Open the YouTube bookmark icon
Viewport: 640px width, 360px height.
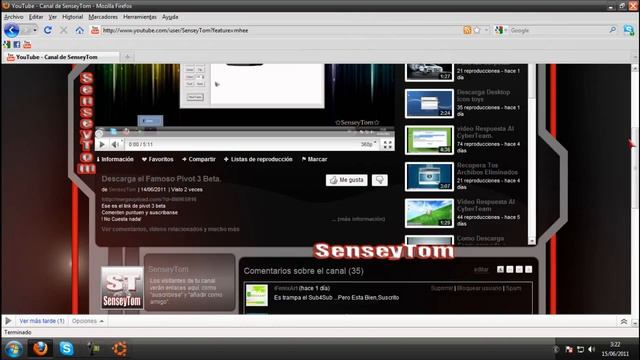pyautogui.click(x=27, y=44)
